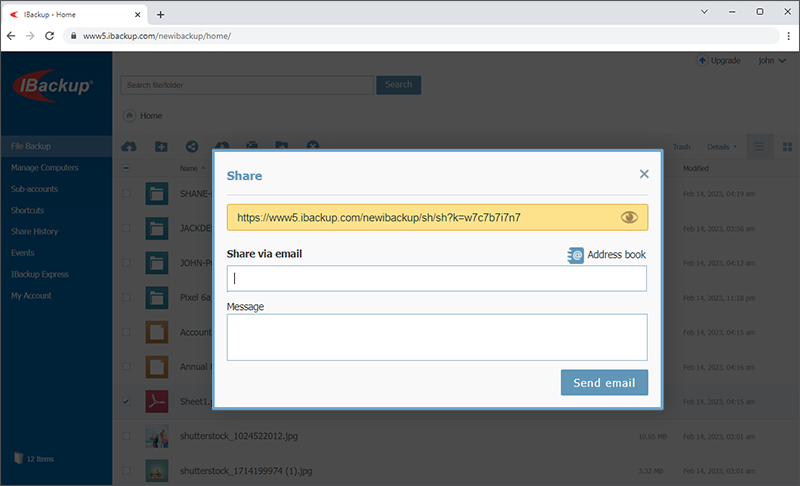Tick the first shutterstock image checkbox

coord(126,436)
